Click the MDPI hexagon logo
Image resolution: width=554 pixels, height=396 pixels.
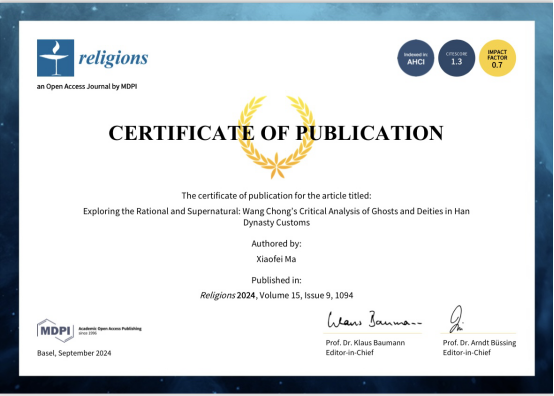[x=55, y=331]
